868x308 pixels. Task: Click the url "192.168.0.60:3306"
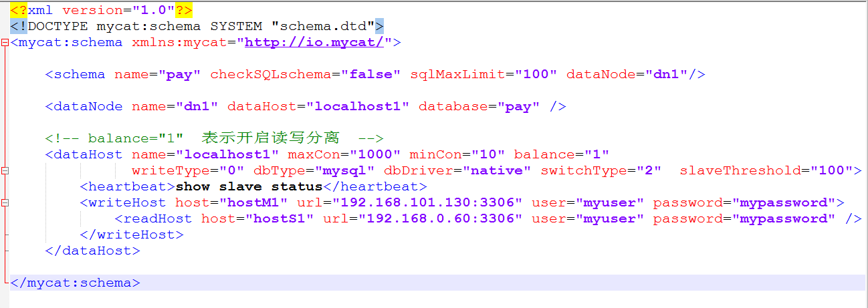pyautogui.click(x=441, y=219)
